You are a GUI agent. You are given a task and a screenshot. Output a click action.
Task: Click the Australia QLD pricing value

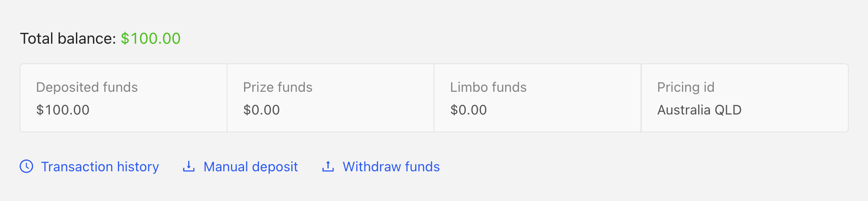[699, 110]
